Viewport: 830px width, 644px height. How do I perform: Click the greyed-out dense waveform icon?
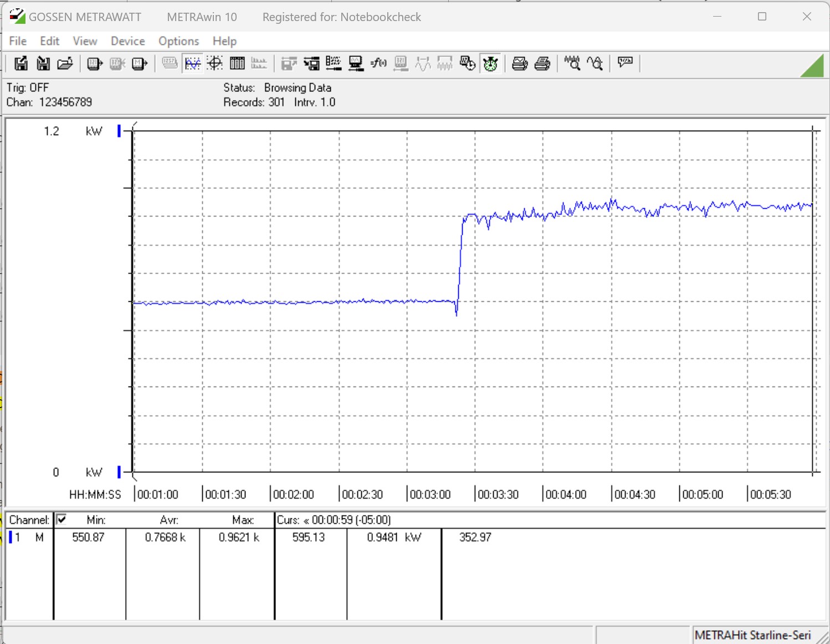(445, 64)
